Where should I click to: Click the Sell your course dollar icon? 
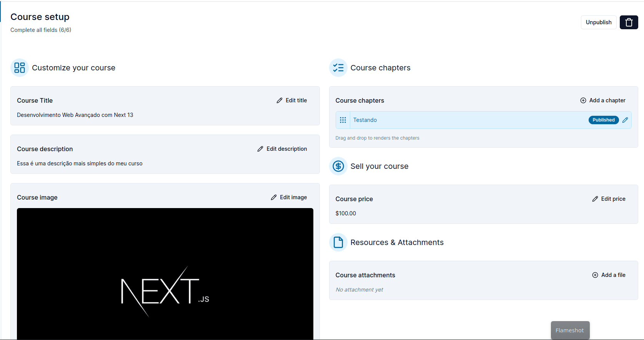[338, 166]
